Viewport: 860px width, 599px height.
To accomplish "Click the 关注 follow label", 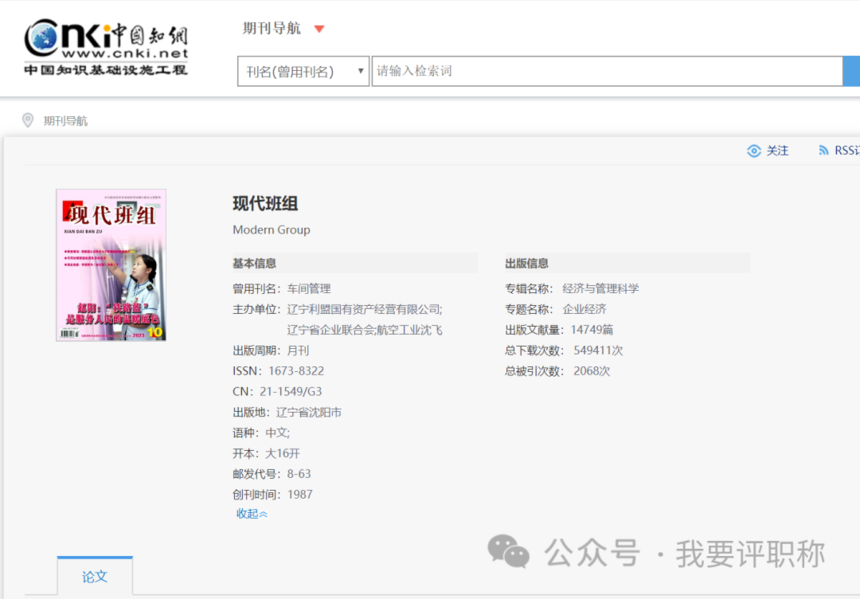I will [777, 151].
